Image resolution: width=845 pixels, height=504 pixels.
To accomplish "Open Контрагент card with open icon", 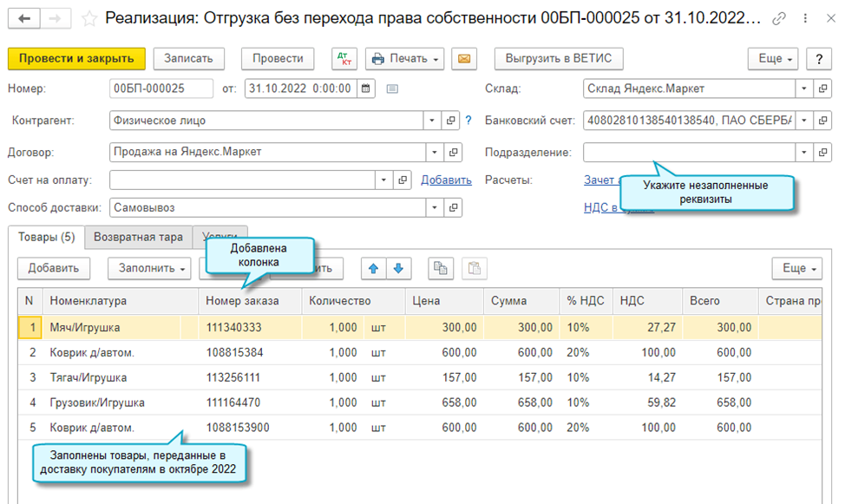I will [x=451, y=121].
